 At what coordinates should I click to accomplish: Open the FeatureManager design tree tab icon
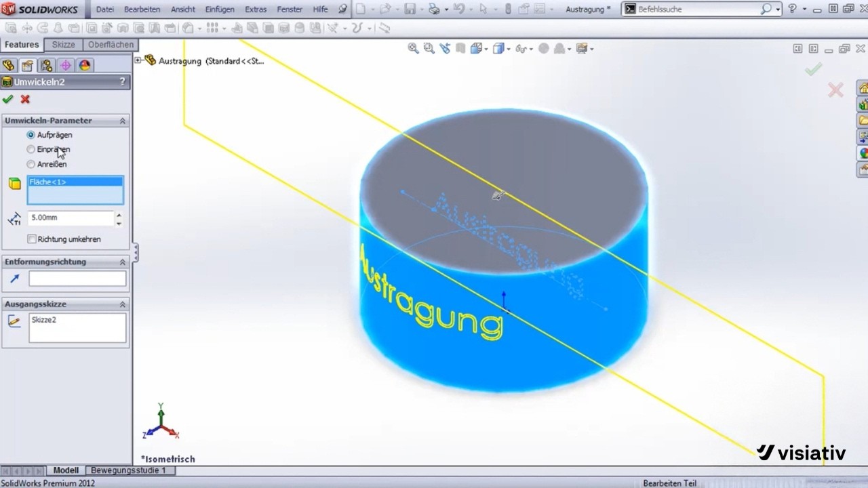point(8,65)
